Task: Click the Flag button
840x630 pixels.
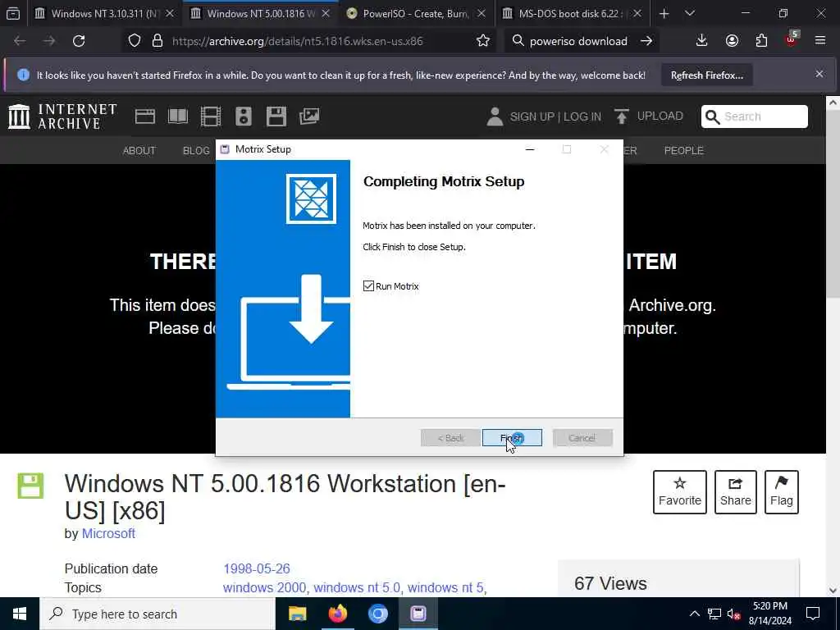Action: click(x=782, y=492)
